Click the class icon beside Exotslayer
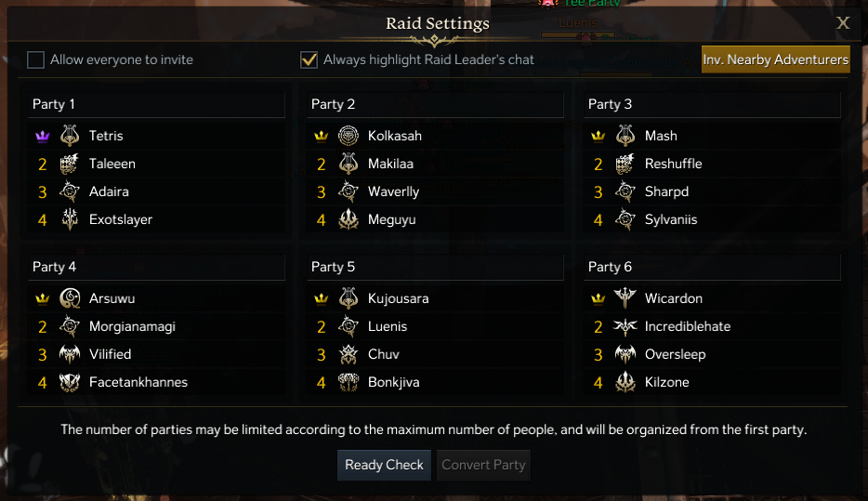The image size is (868, 501). pos(71,219)
